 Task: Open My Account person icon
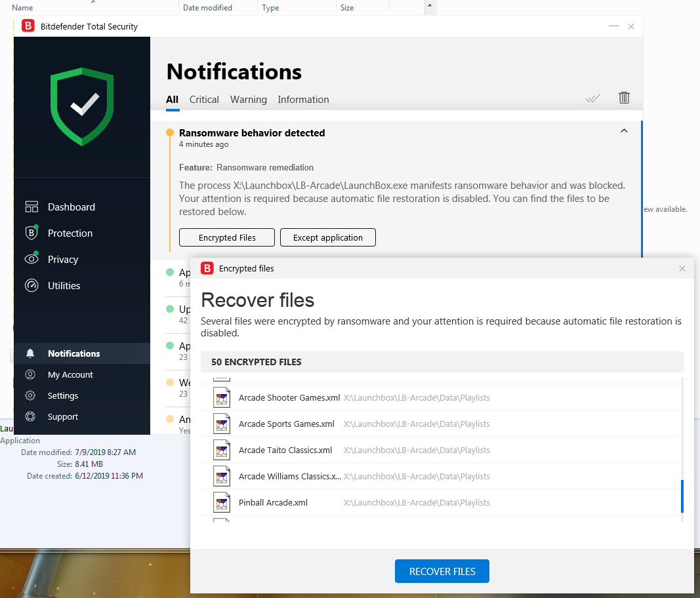pyautogui.click(x=30, y=374)
